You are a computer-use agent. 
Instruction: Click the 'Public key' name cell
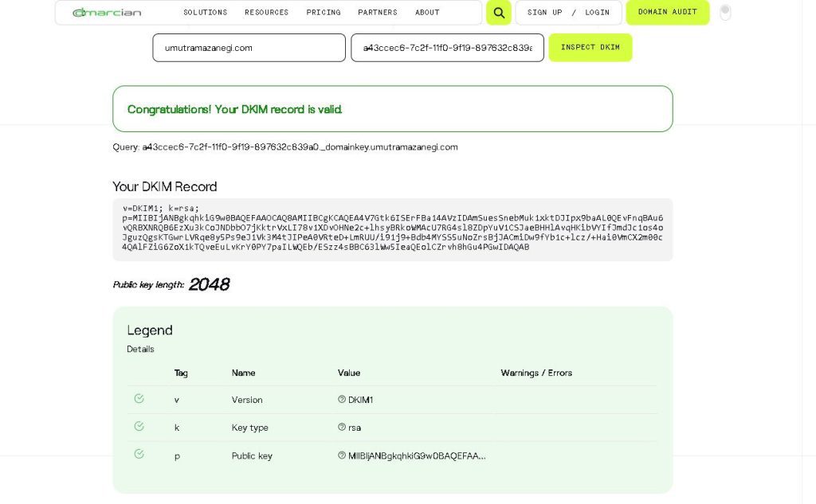point(252,456)
